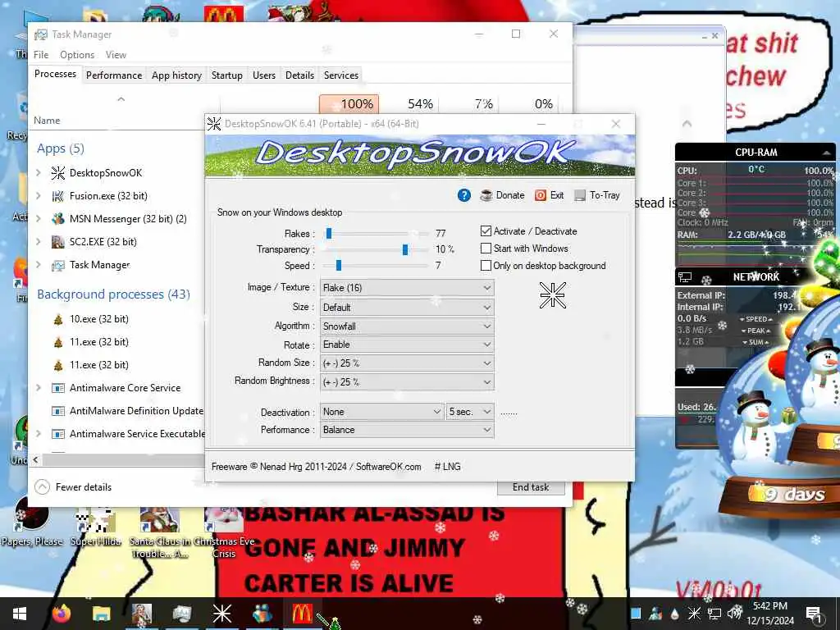
Task: Select the Fusion.exe app icon in Task Manager
Action: click(58, 195)
